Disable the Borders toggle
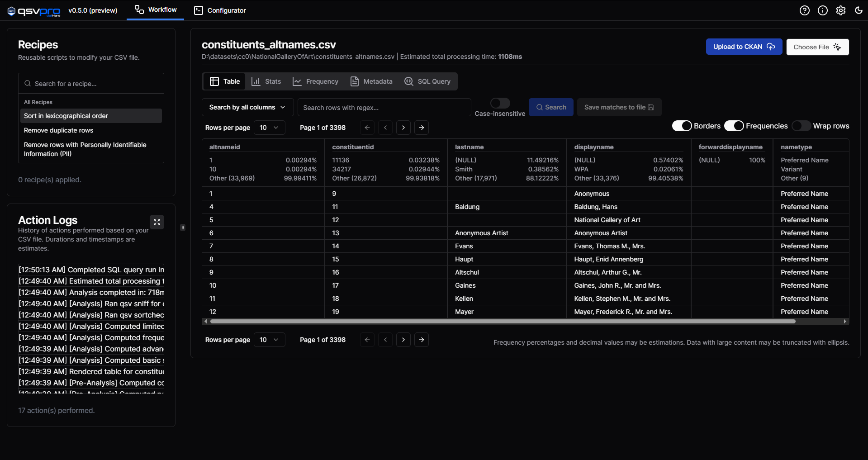 [x=682, y=126]
